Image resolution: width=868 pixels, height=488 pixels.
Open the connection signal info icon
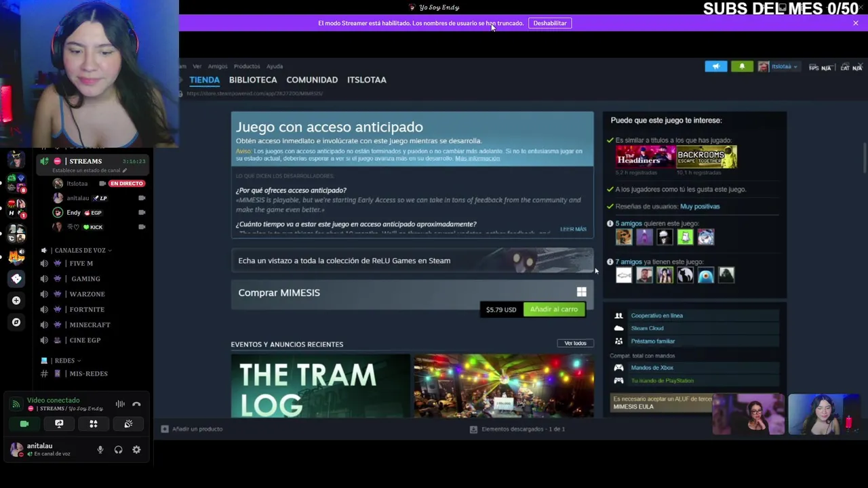[16, 405]
